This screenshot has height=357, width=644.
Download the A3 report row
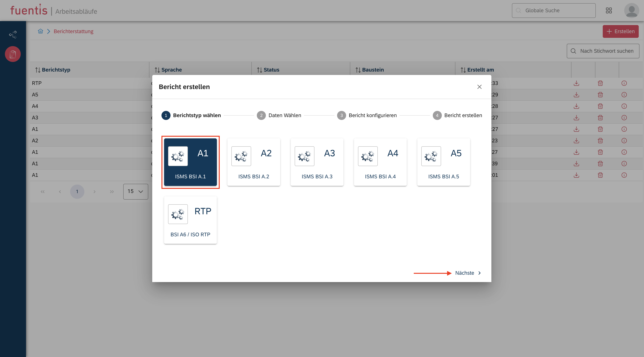pos(576,118)
